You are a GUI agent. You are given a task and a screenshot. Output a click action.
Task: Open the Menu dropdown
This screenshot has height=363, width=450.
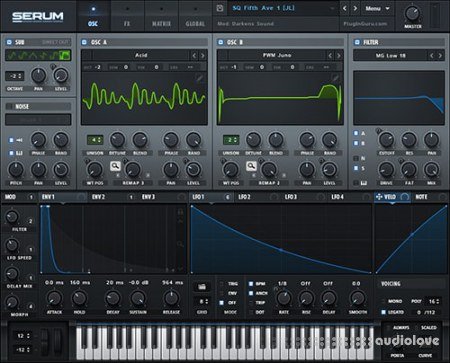click(377, 8)
